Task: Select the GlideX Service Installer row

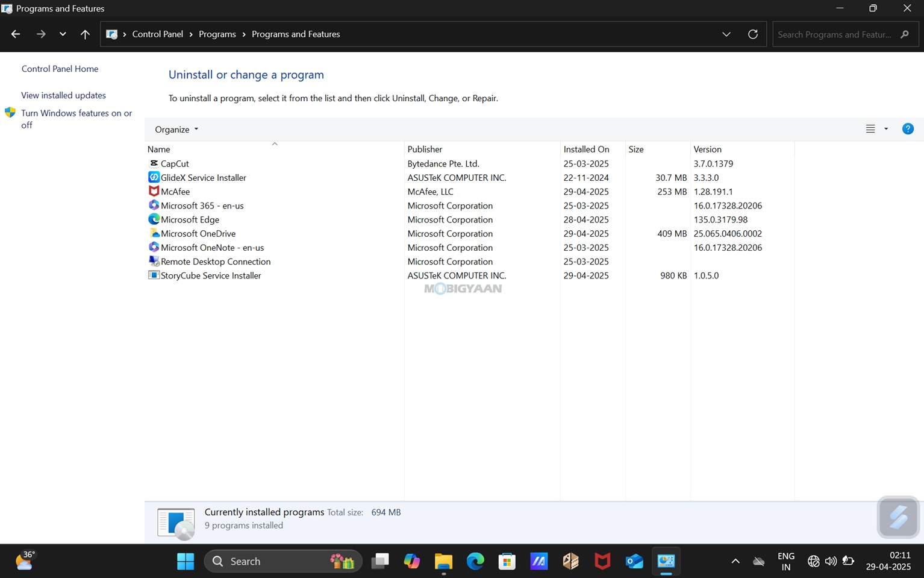Action: 470,177
